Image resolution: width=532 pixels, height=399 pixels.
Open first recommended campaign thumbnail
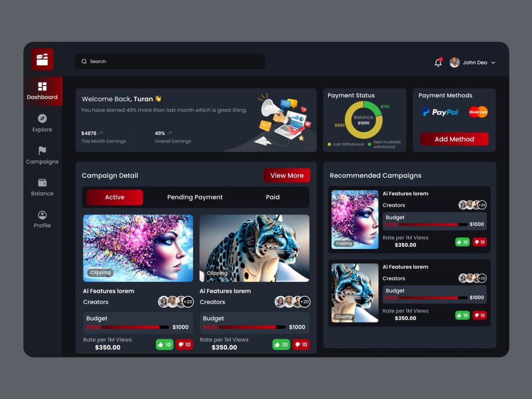pos(355,220)
